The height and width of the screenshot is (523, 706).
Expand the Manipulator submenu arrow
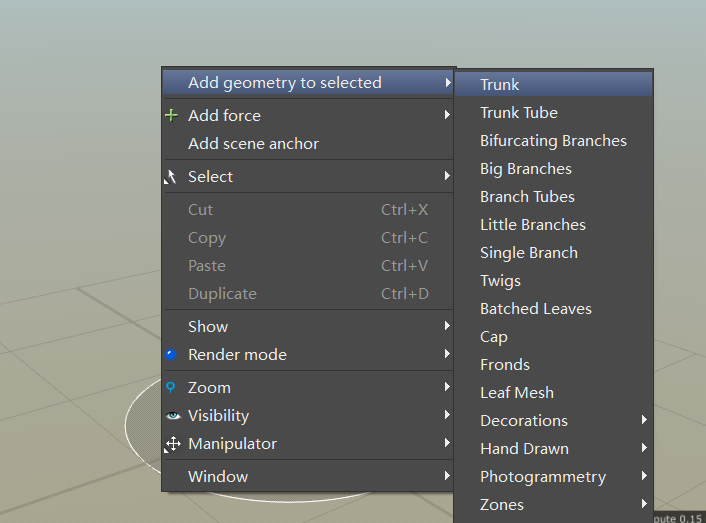[448, 443]
